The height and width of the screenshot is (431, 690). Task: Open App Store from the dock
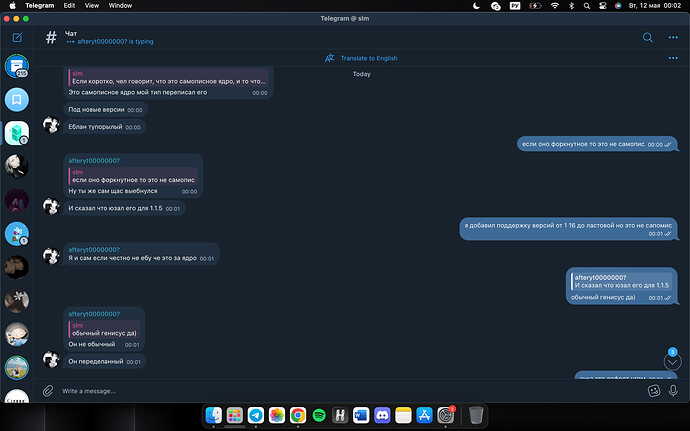pos(424,415)
